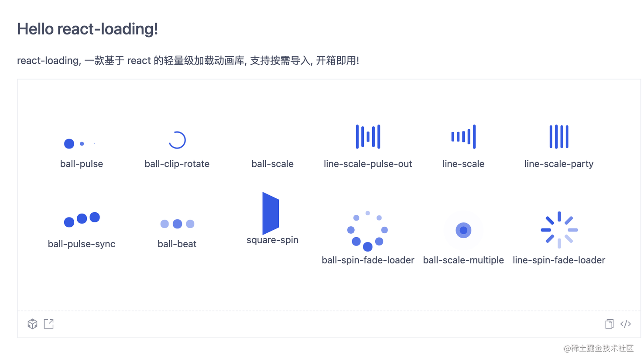Click the react-loading description paragraph
Image resolution: width=644 pixels, height=363 pixels.
pyautogui.click(x=188, y=60)
